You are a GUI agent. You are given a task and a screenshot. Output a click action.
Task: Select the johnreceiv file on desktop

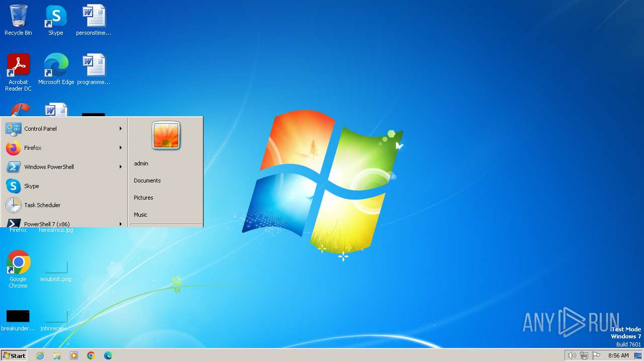point(56,320)
